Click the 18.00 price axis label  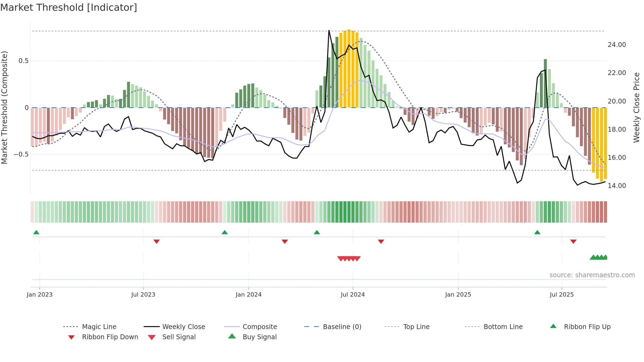[x=617, y=130]
